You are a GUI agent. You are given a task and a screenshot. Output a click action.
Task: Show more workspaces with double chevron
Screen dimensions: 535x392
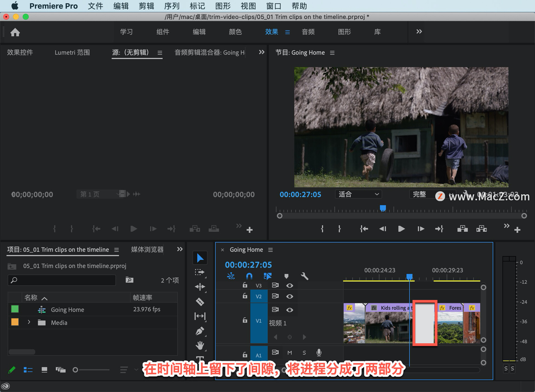(x=419, y=32)
